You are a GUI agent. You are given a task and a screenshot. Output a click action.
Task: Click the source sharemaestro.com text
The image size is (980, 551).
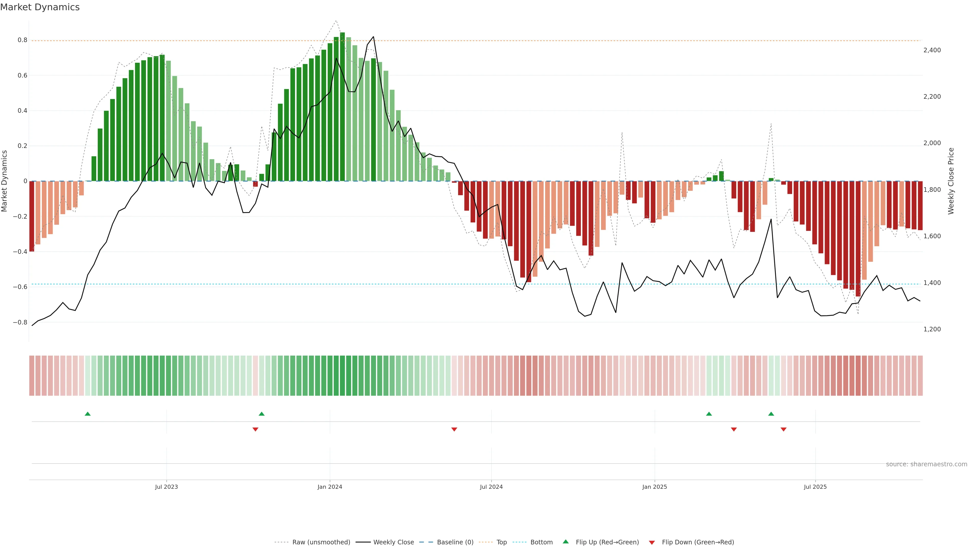tap(926, 464)
